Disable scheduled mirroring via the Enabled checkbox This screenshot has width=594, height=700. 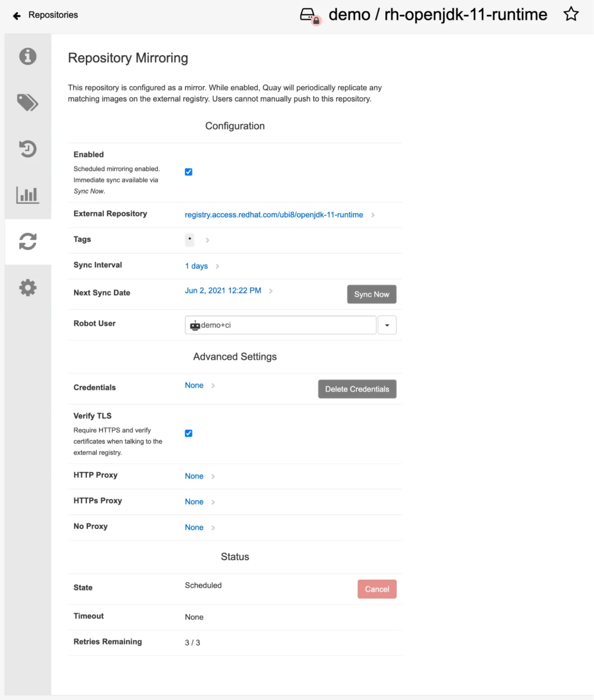coord(188,172)
